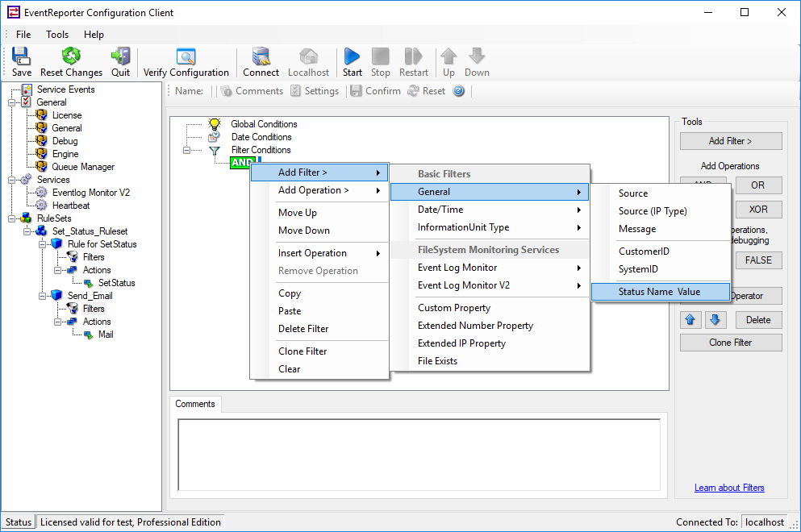Open the Help menu
This screenshot has height=532, width=801.
(94, 34)
